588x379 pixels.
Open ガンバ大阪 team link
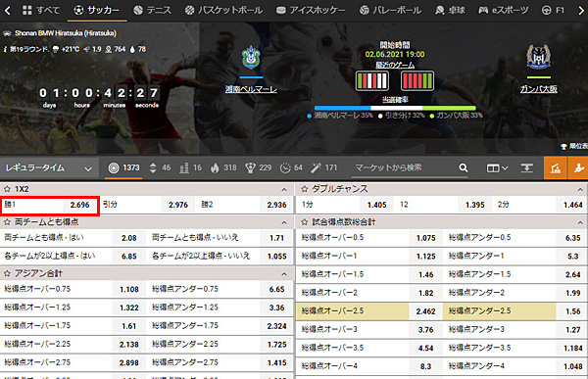tap(538, 89)
